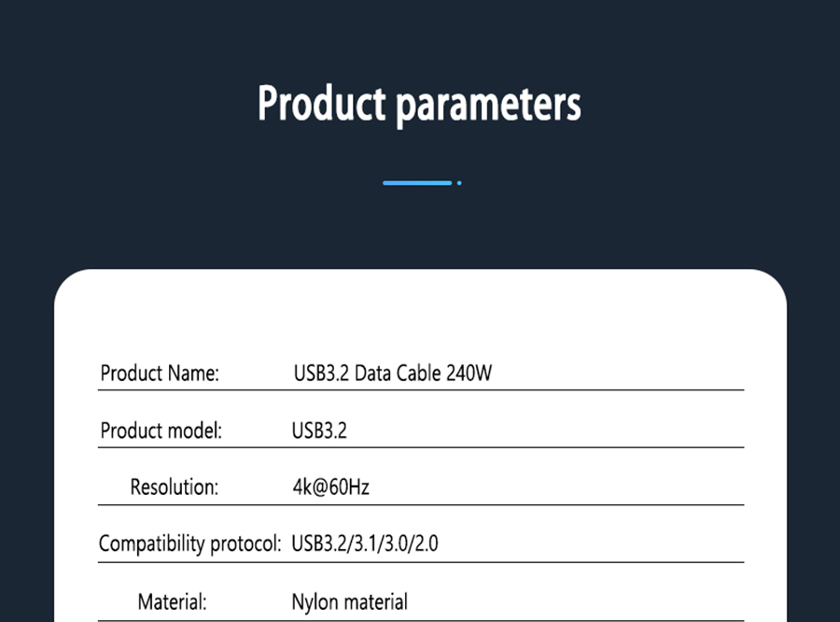Click the 'Material:' label

coord(172,601)
